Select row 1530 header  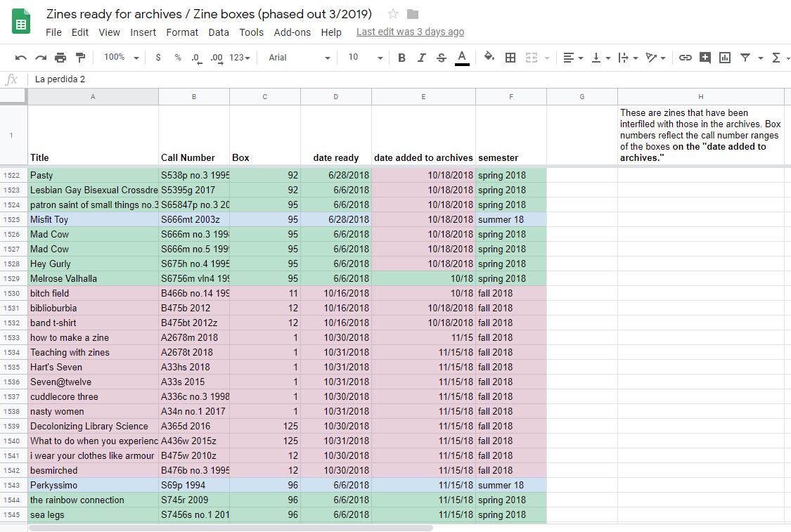13,294
